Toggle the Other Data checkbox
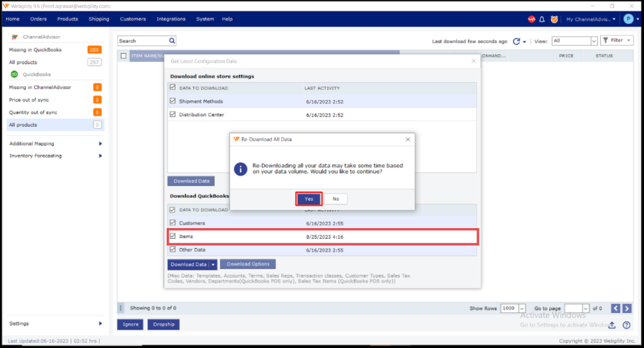Image resolution: width=644 pixels, height=348 pixels. point(172,249)
